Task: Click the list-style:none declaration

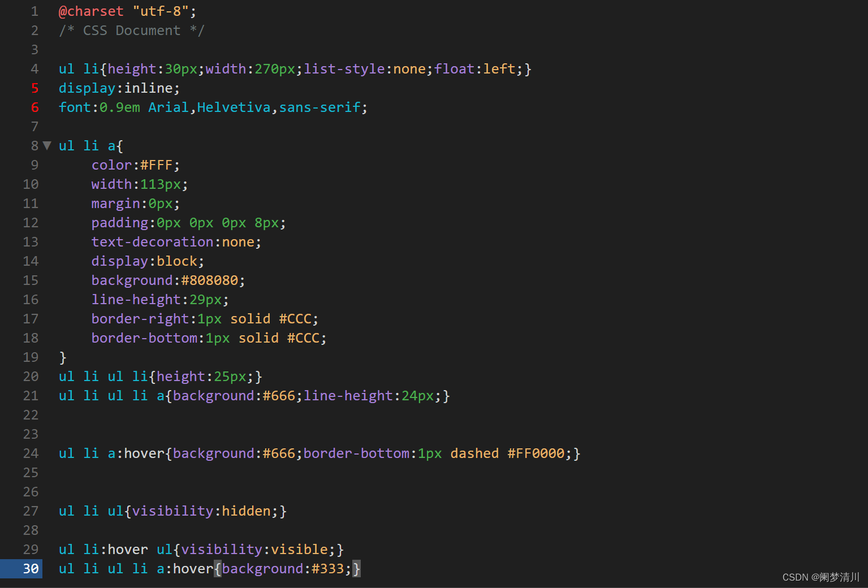Action: 365,69
